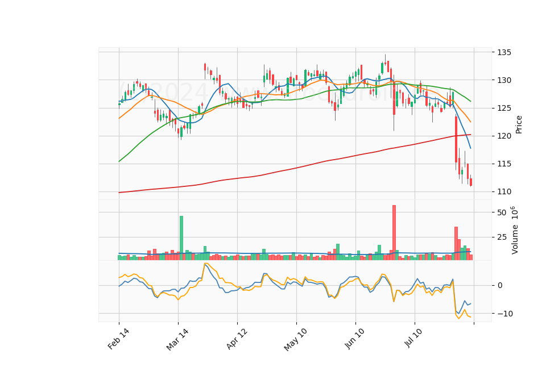546x392 pixels.
Task: Click the tallest red volume bar
Action: (394, 233)
